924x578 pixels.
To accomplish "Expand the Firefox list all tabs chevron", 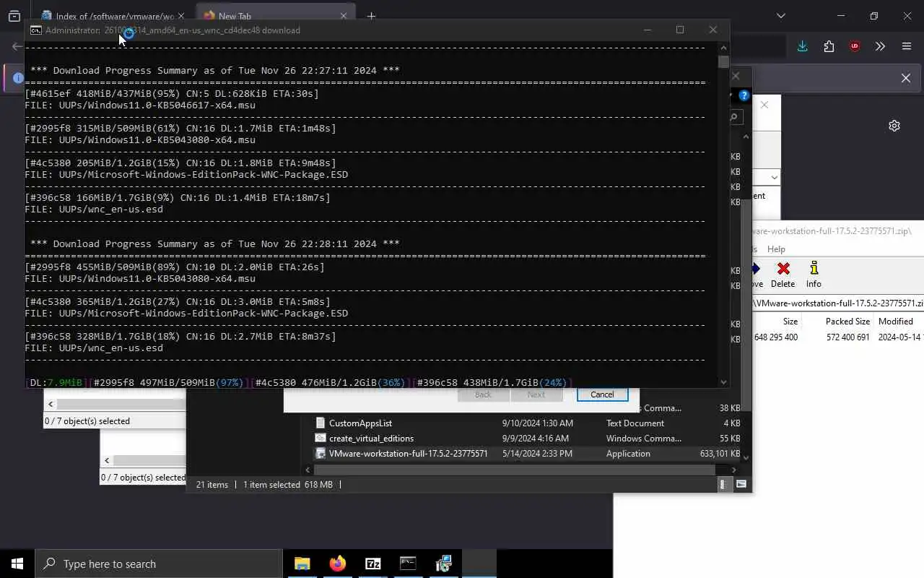I will tap(780, 16).
